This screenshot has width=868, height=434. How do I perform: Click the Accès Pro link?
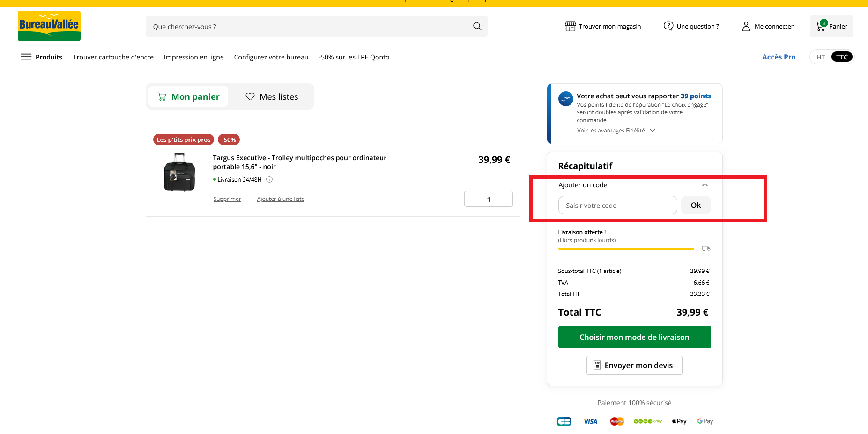point(779,57)
